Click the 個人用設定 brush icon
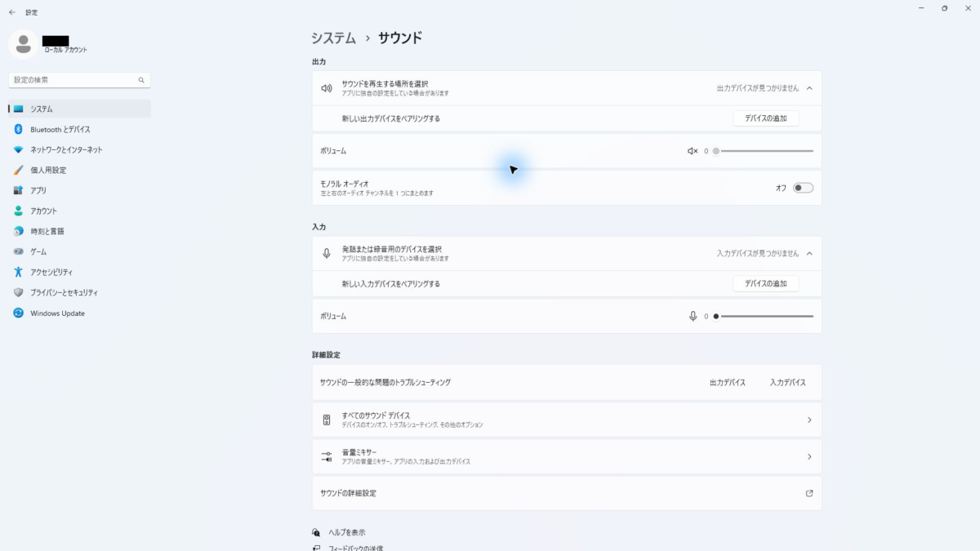 click(19, 170)
